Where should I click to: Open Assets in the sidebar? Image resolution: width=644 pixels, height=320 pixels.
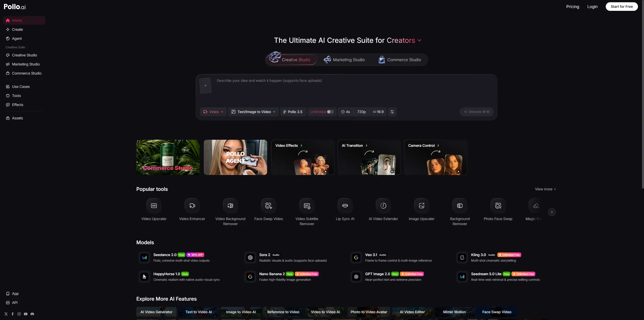click(24, 118)
